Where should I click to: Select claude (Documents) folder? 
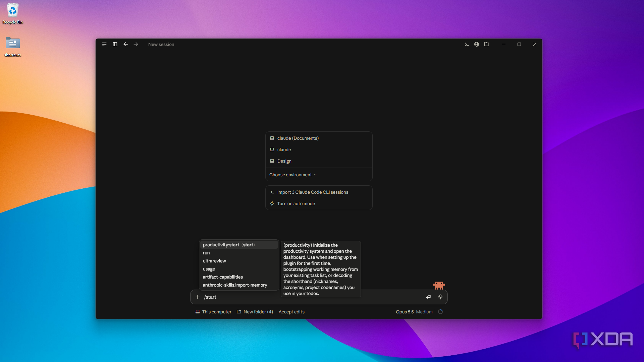coord(319,138)
